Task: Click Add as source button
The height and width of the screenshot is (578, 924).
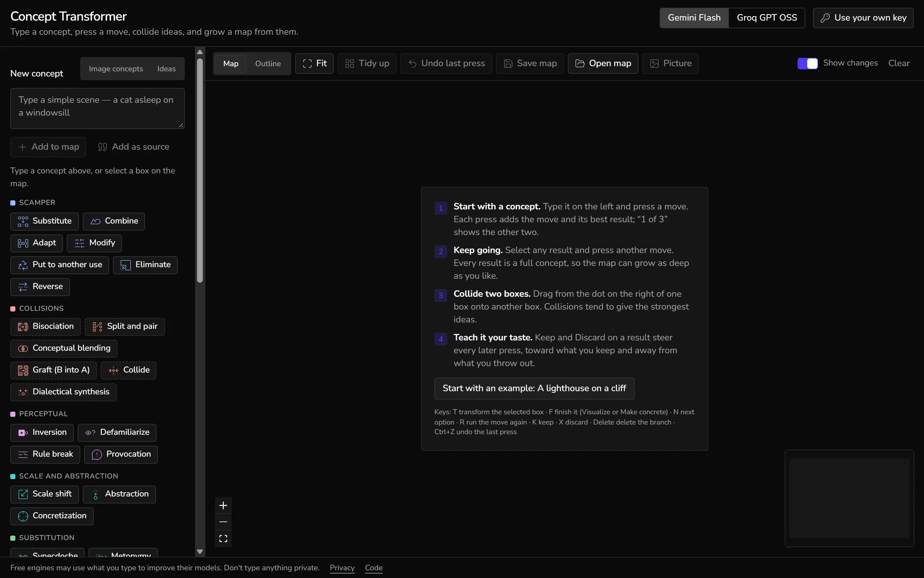Action: tap(133, 147)
